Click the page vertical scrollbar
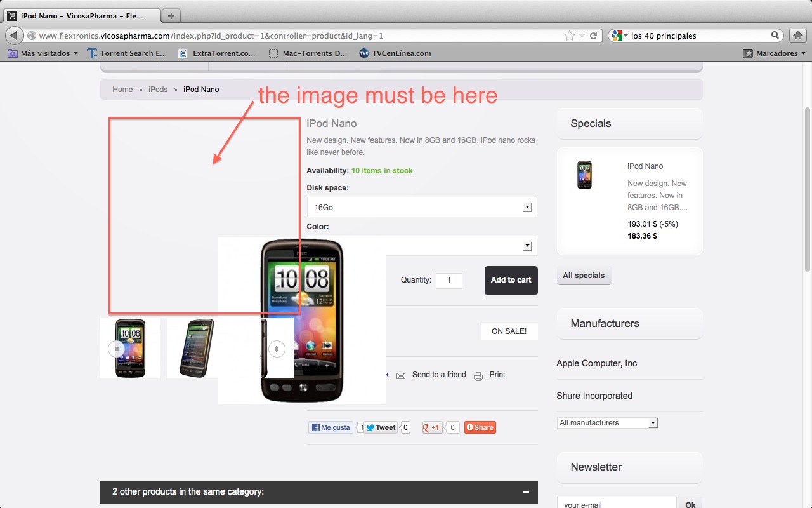 (x=808, y=190)
